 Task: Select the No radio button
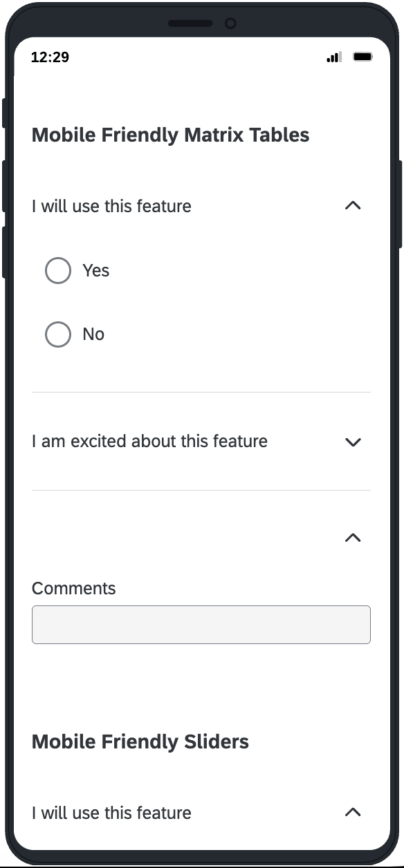click(58, 334)
